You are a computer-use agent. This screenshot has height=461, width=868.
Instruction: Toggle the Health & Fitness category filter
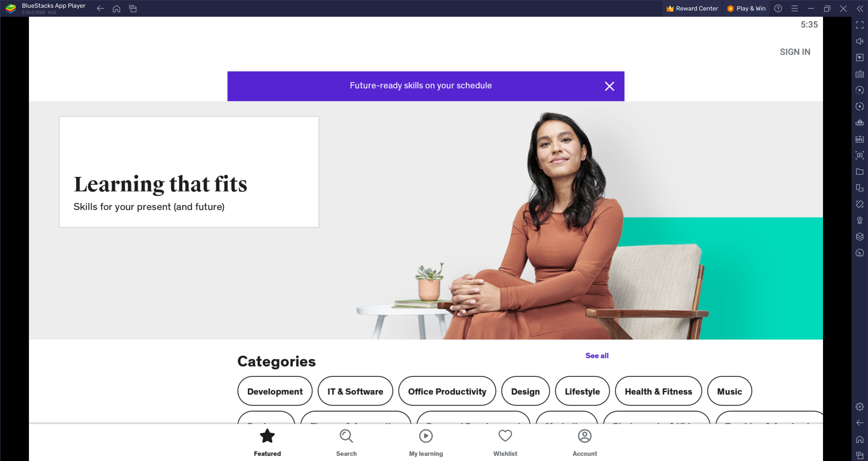[658, 391]
